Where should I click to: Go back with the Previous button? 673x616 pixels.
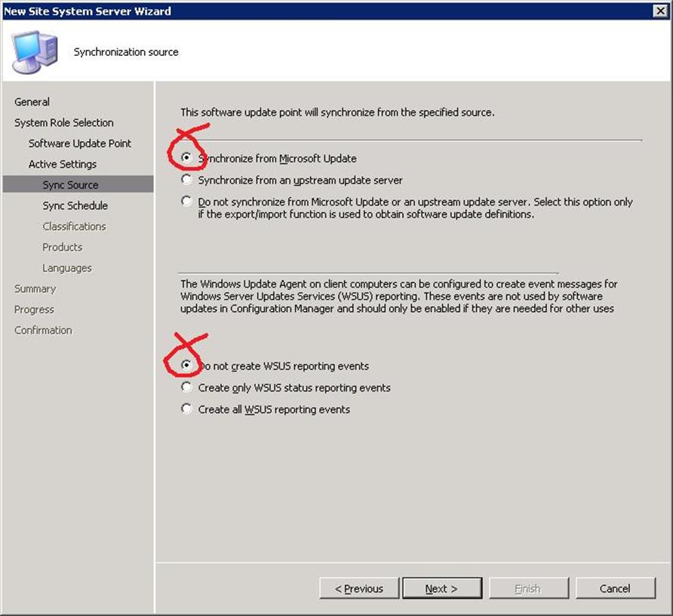pos(359,588)
